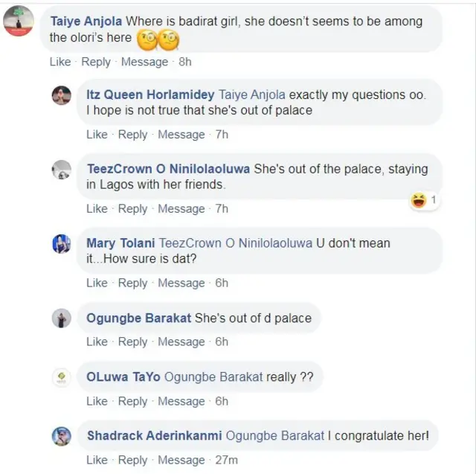View Mary Tolani's profile picture

[x=62, y=243]
